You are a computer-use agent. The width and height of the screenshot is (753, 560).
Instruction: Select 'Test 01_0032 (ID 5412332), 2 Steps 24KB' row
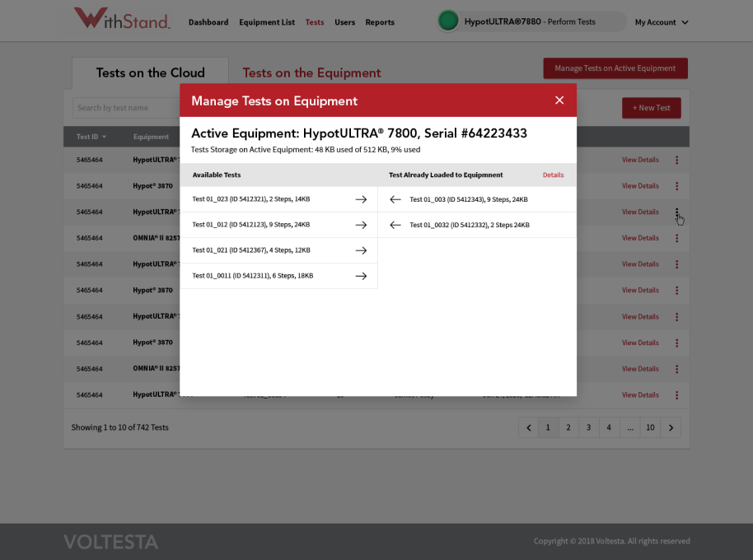[x=477, y=225]
